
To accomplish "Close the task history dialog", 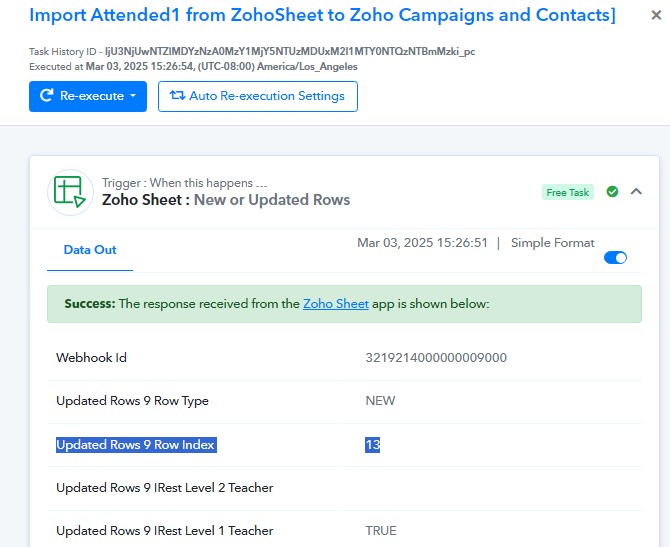I will point(656,15).
